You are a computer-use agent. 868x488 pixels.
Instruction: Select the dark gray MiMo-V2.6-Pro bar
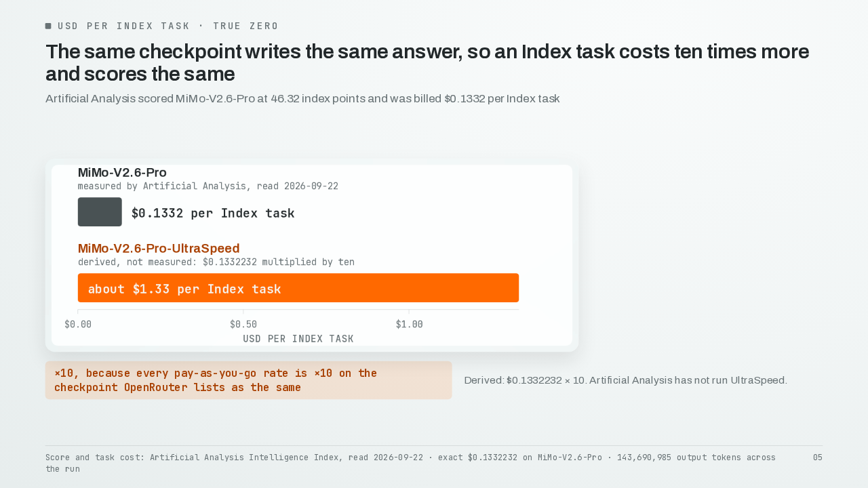click(100, 212)
